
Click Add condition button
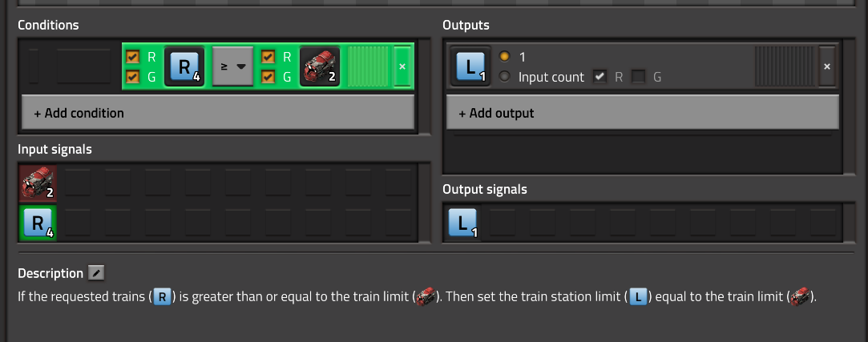(x=217, y=113)
